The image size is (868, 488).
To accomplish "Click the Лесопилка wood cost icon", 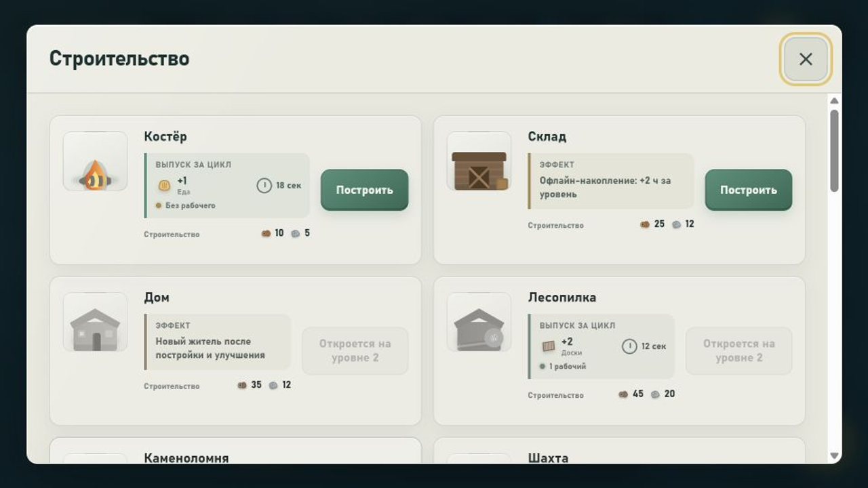I will click(x=623, y=394).
